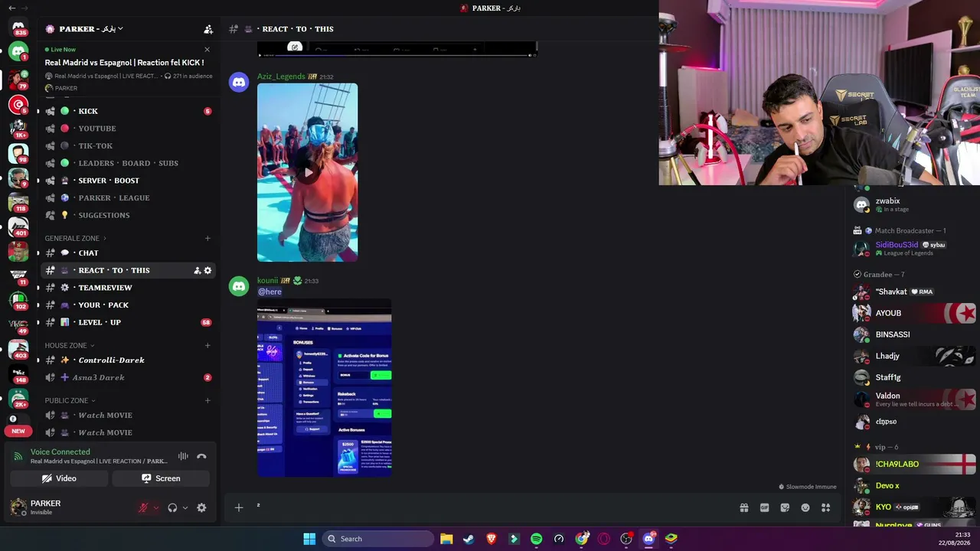Image resolution: width=980 pixels, height=551 pixels.
Task: Collapse the PUBLIC ZONE category
Action: pos(70,400)
